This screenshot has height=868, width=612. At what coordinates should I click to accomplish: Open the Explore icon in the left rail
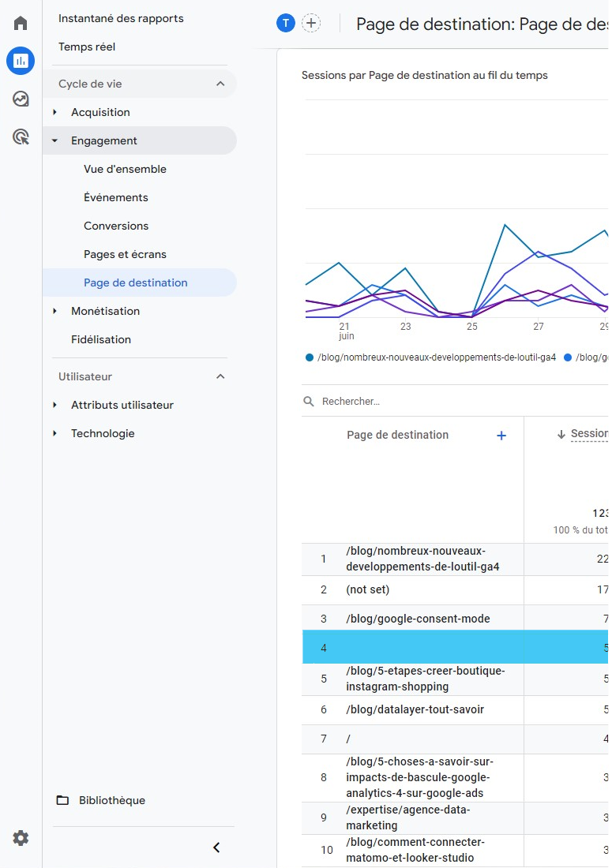(x=20, y=99)
